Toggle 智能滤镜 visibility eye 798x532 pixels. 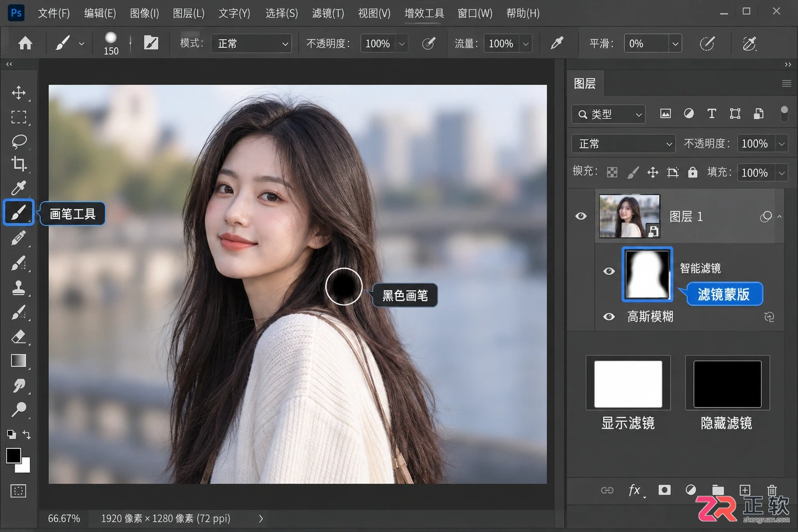point(609,271)
